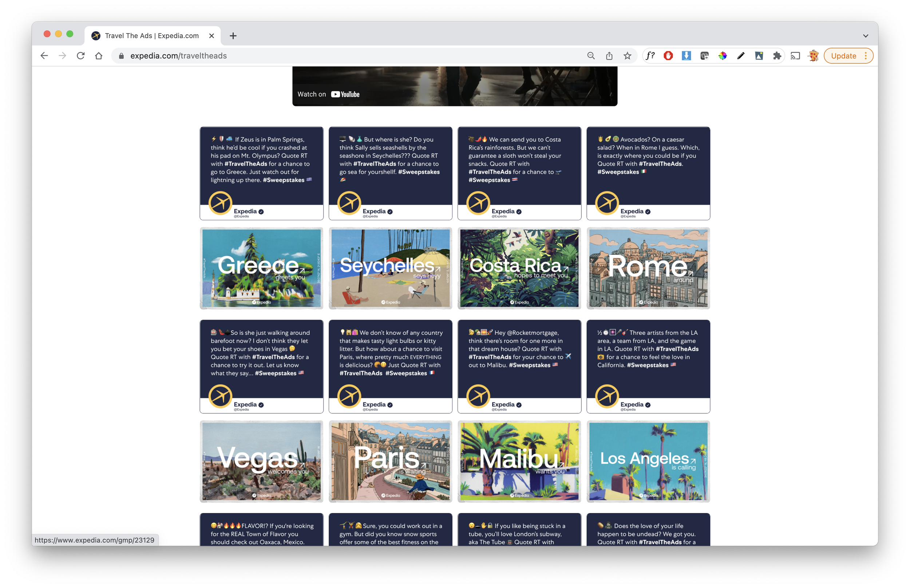
Task: Open the red ad blocker extension
Action: tap(668, 56)
